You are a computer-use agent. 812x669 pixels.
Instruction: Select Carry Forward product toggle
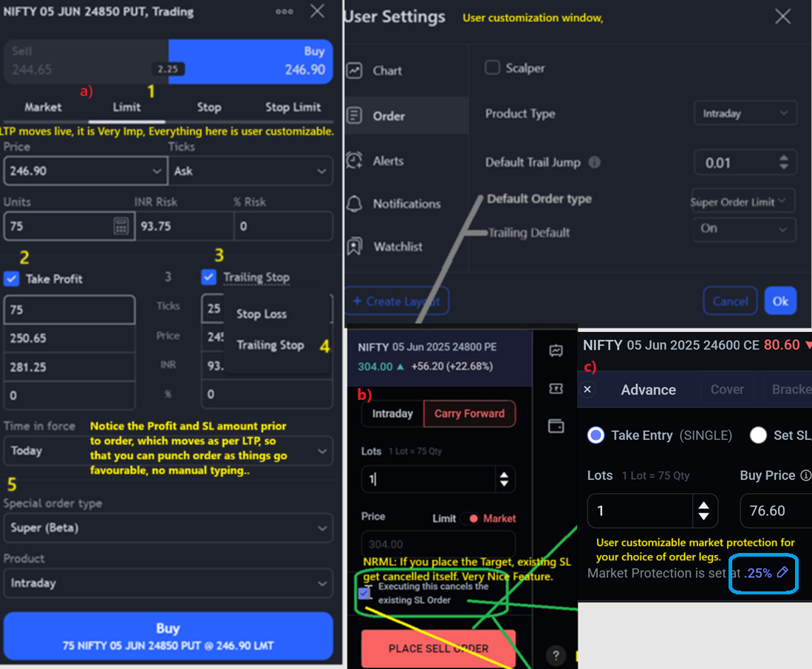click(469, 413)
